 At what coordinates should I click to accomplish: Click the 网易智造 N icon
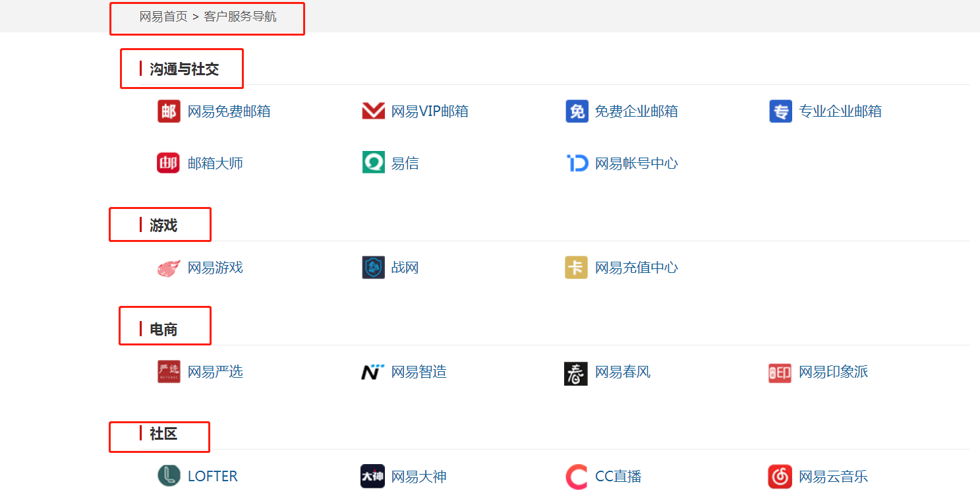(373, 372)
